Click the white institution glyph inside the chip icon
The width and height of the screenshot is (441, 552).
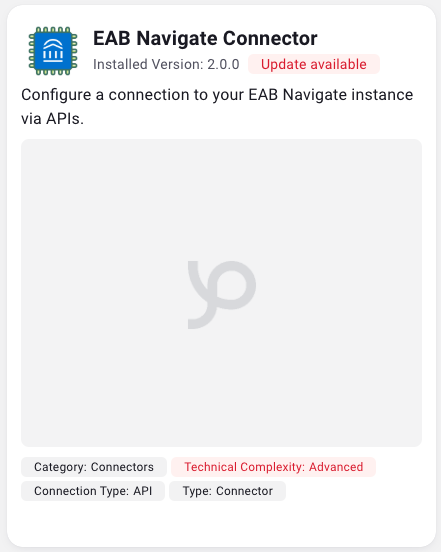(53, 51)
